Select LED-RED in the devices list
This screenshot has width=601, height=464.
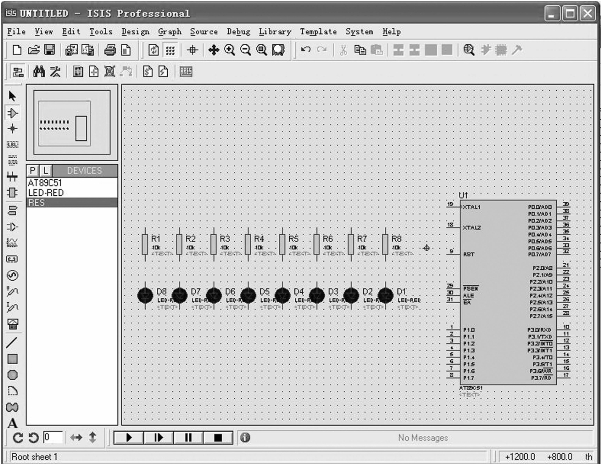pyautogui.click(x=72, y=193)
